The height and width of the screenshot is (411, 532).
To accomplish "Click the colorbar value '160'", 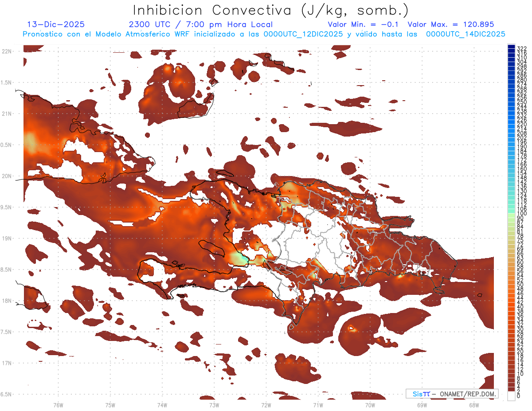I will pyautogui.click(x=522, y=169).
